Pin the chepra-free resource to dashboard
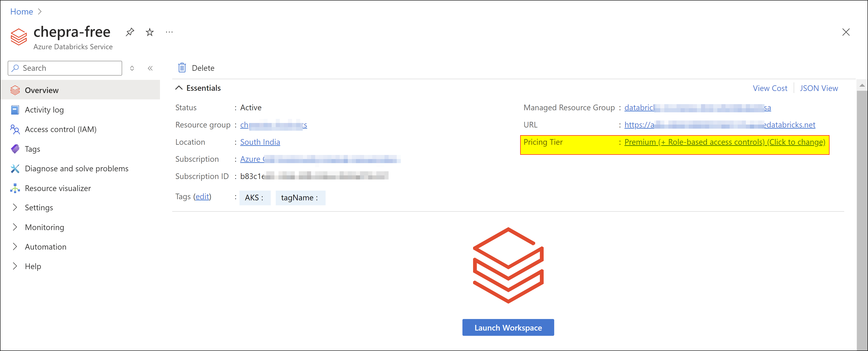This screenshot has width=868, height=351. [130, 32]
